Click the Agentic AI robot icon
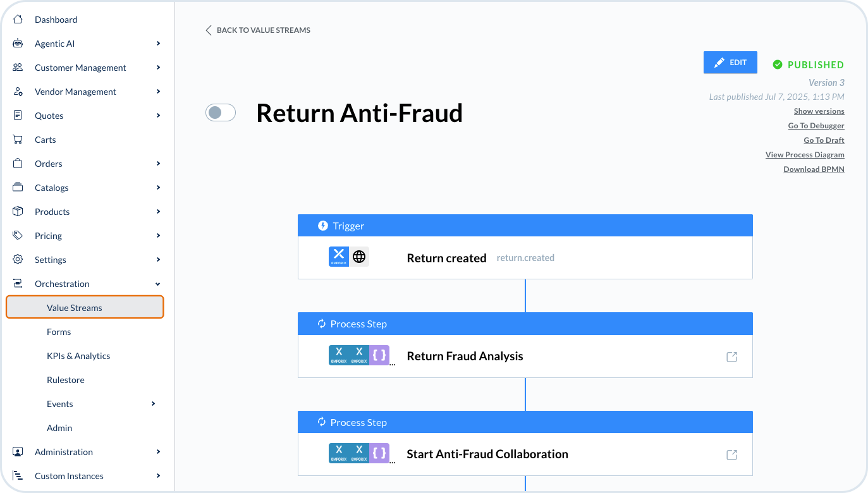 18,44
